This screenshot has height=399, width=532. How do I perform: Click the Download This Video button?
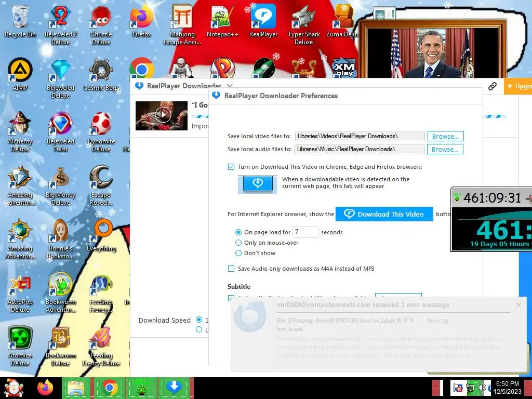[384, 214]
